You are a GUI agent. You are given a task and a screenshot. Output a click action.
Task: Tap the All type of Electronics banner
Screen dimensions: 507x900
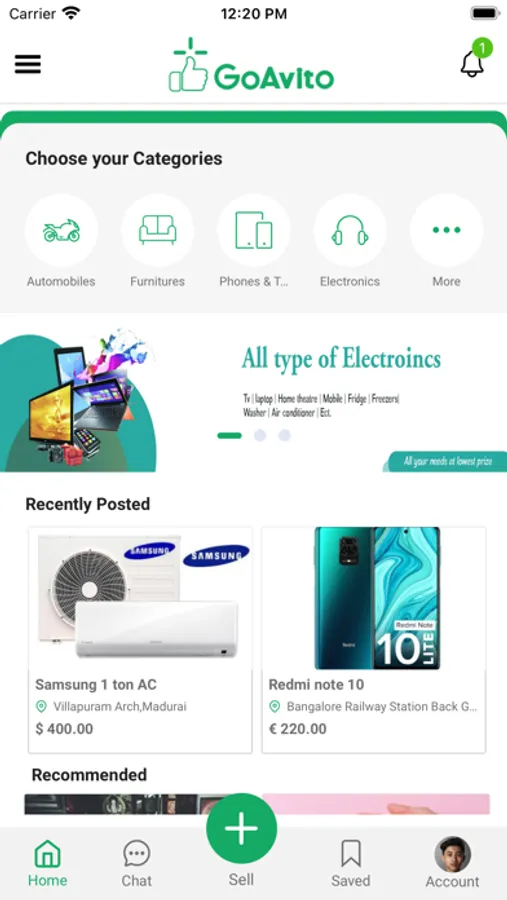[x=253, y=393]
